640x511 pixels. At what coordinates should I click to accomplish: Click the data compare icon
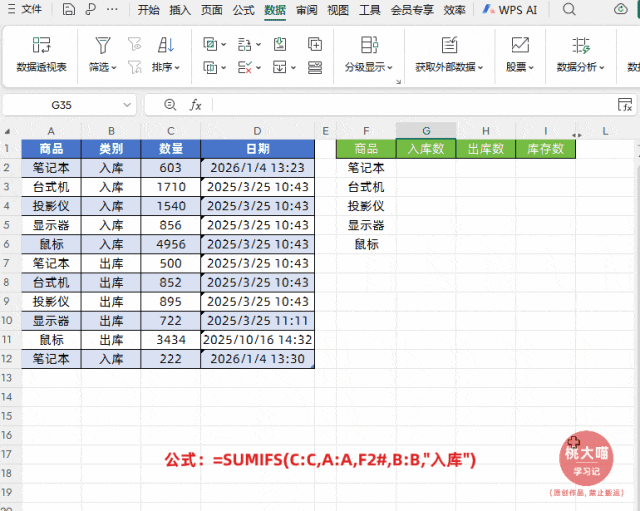point(211,67)
